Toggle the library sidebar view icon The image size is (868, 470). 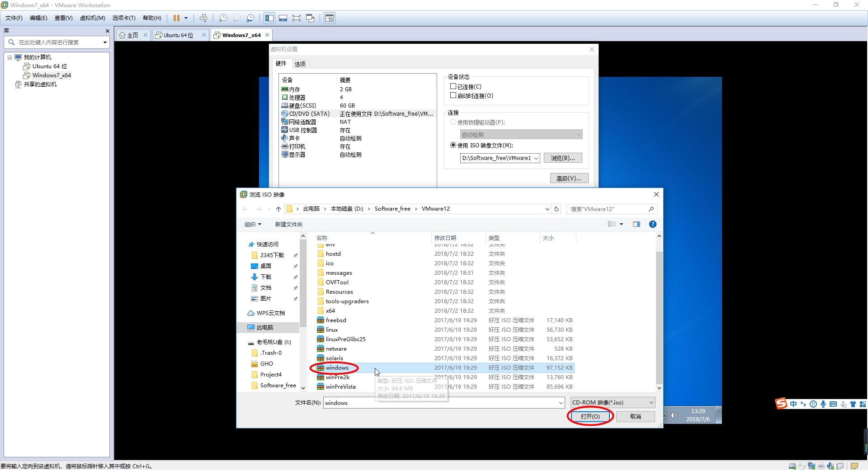point(269,18)
